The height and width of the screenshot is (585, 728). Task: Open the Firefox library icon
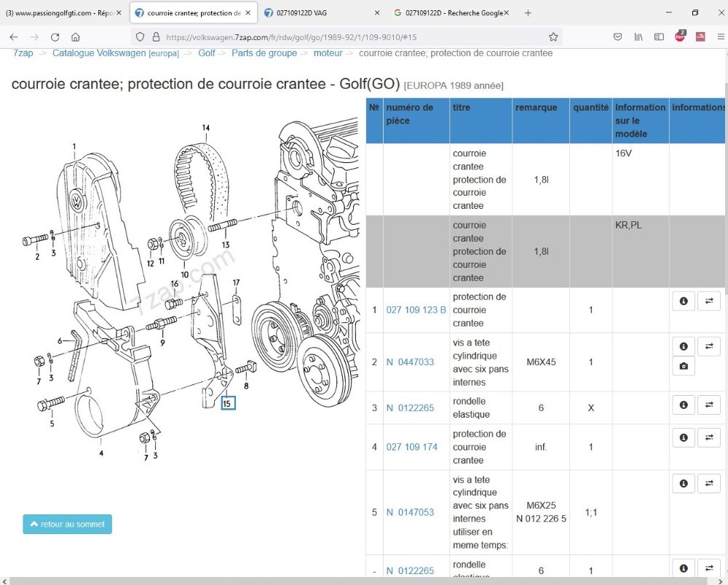[638, 37]
